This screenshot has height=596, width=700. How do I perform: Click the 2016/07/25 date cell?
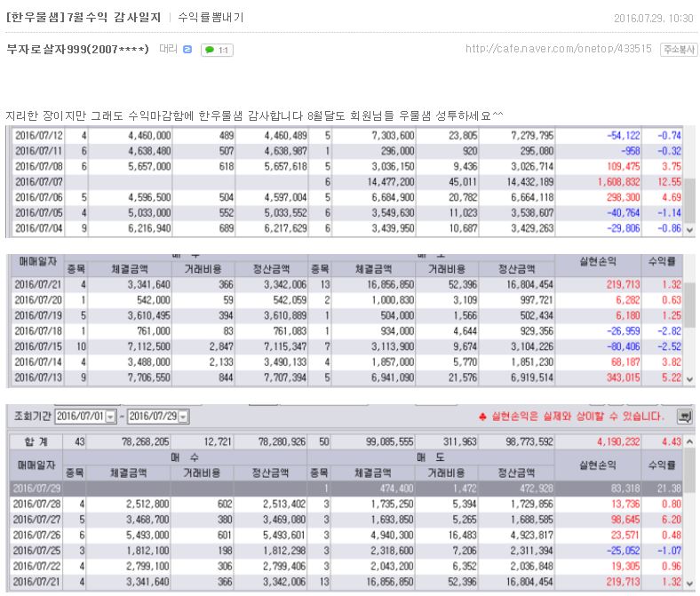[36, 551]
